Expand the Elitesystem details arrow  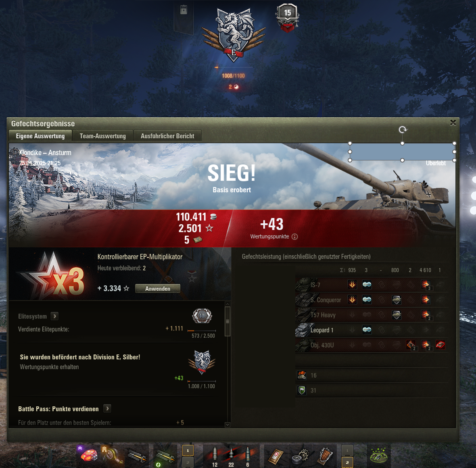(54, 316)
